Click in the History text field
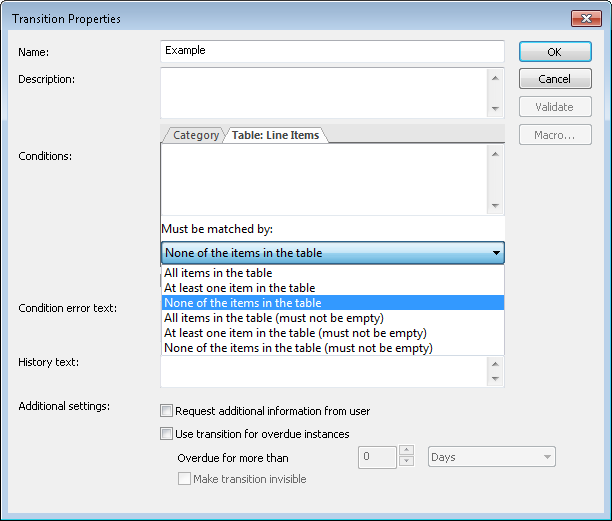Viewport: 612px width, 521px height. 324,372
